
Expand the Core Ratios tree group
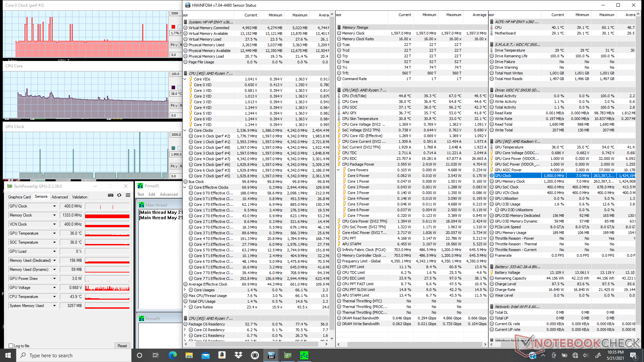[185, 307]
